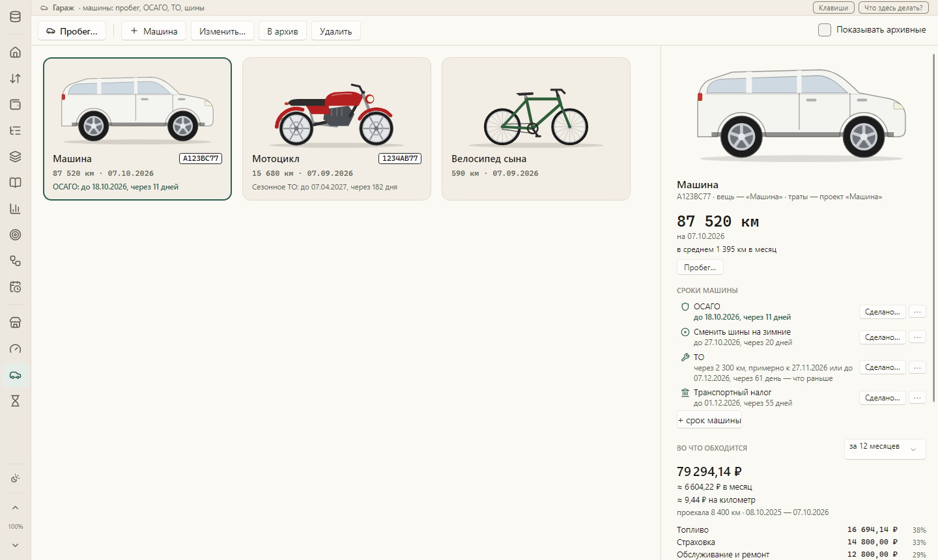Enable the «Показывать архивные» checkbox

coord(825,30)
